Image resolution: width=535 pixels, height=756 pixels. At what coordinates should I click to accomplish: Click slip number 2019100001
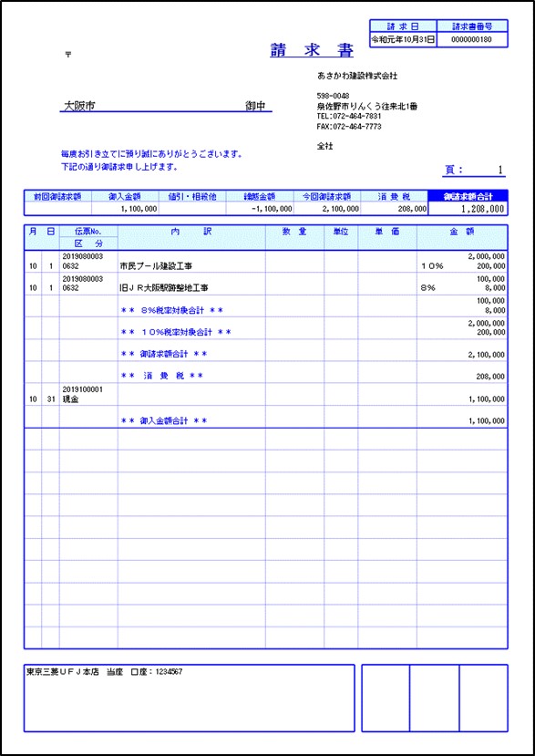tap(82, 389)
